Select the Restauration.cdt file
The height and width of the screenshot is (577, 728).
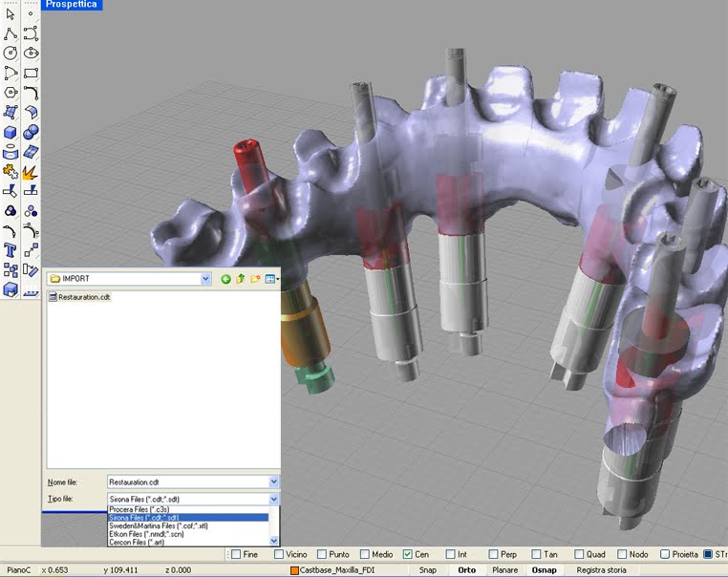click(x=80, y=297)
